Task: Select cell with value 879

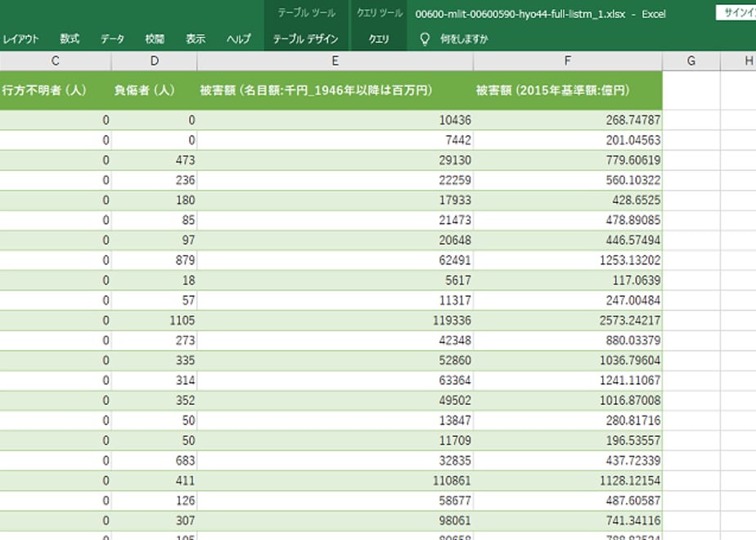Action: coord(155,260)
